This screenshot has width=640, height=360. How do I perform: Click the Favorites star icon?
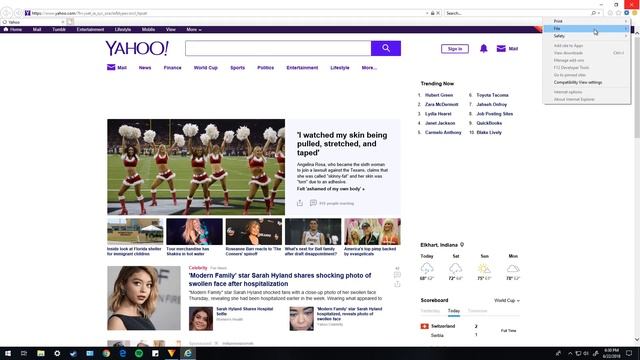coord(618,13)
